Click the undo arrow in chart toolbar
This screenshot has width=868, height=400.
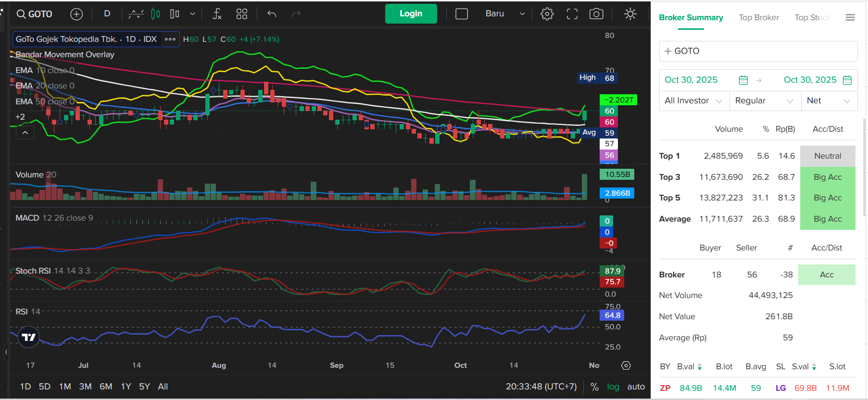(272, 14)
